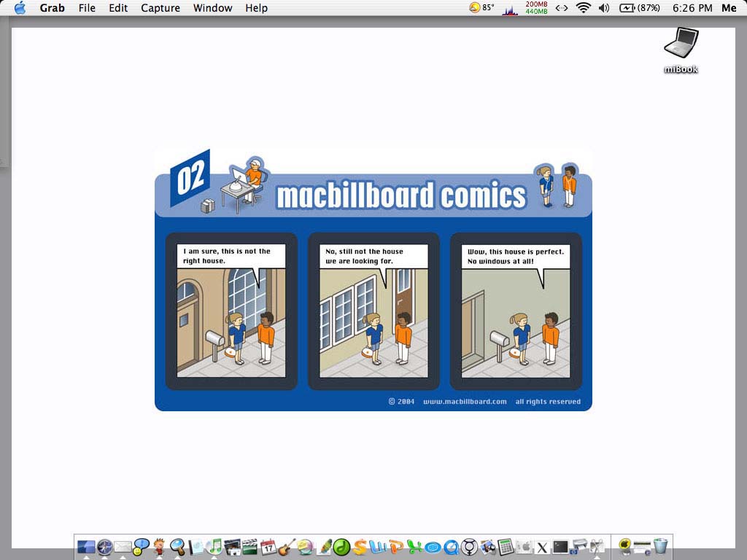Screen dimensions: 747x560
Task: Open Sherlock magnifying glass in Dock
Action: 177,547
